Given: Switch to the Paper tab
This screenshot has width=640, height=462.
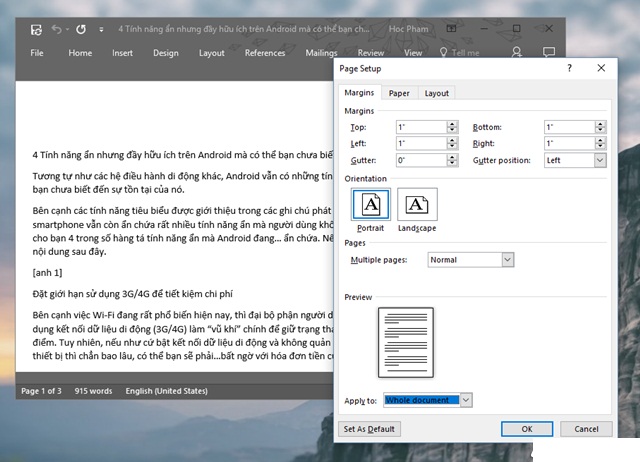Looking at the screenshot, I should [x=399, y=93].
